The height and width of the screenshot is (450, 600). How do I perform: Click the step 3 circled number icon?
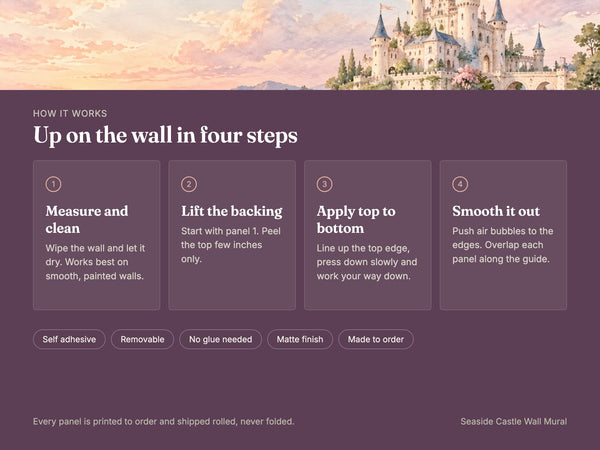(x=324, y=184)
